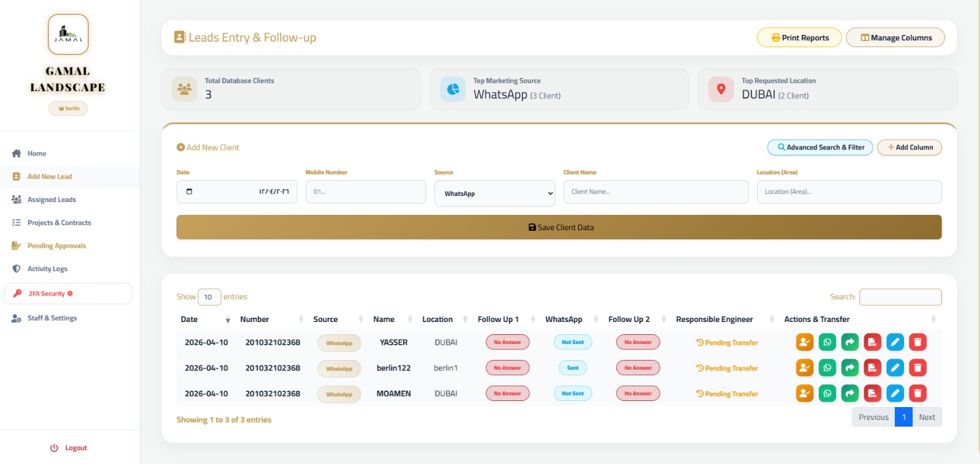Screen dimensions: 980x464
Task: Click the user-check icon in MOAMEN's row
Action: pos(804,394)
